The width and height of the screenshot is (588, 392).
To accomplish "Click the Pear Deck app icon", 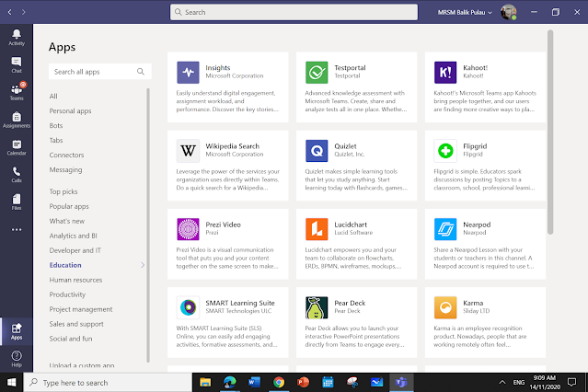I will [317, 307].
